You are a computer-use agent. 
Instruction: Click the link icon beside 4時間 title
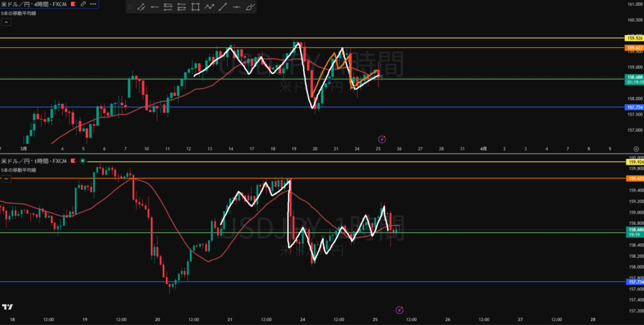point(83,4)
